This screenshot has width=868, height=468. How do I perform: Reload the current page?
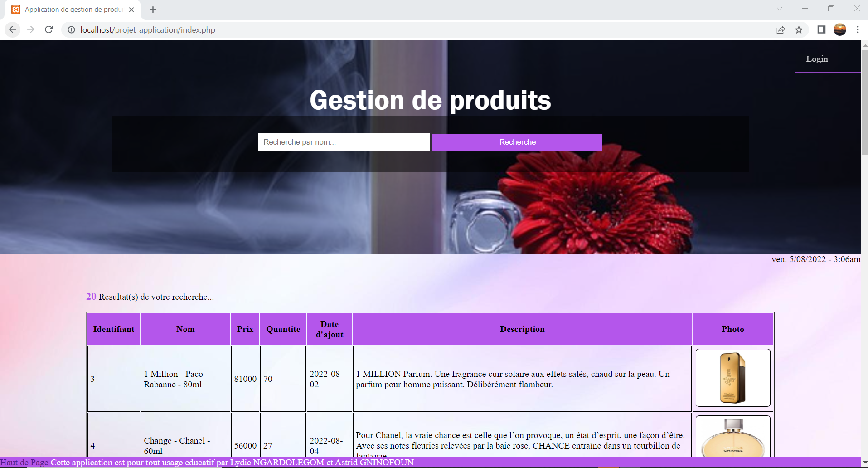[48, 29]
